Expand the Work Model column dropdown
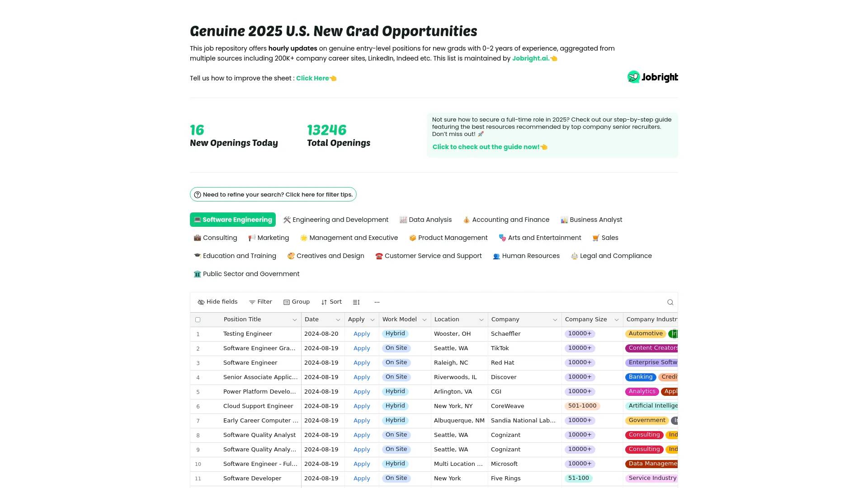 (x=425, y=319)
